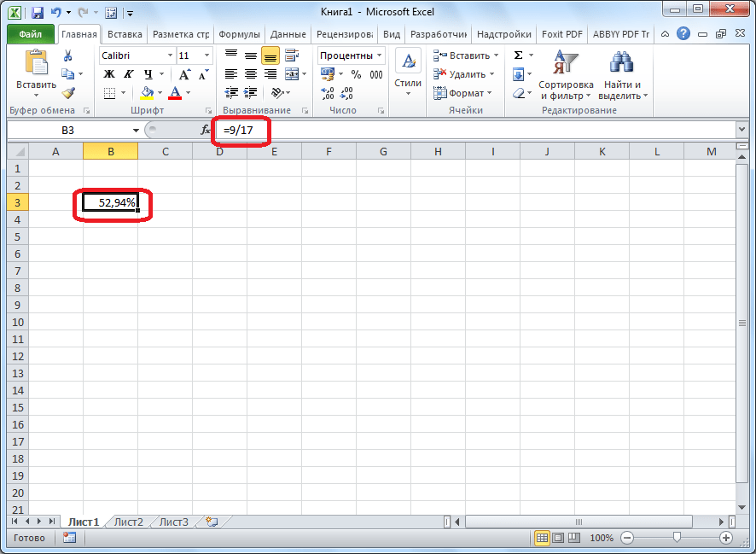This screenshot has height=554, width=756.
Task: Open the Calibri font name dropdown
Action: tap(168, 55)
